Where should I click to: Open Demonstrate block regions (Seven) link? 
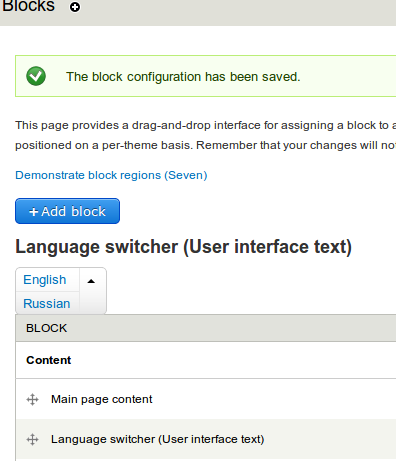tap(111, 175)
